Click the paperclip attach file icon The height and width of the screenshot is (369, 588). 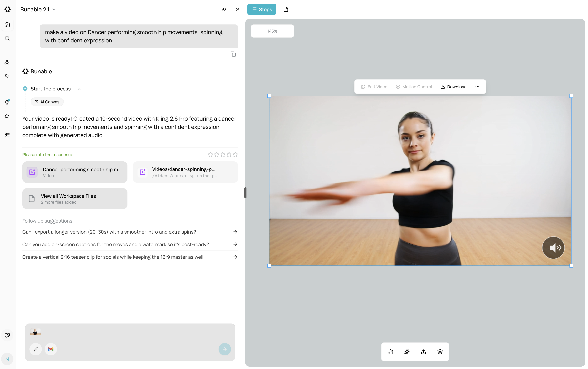36,349
